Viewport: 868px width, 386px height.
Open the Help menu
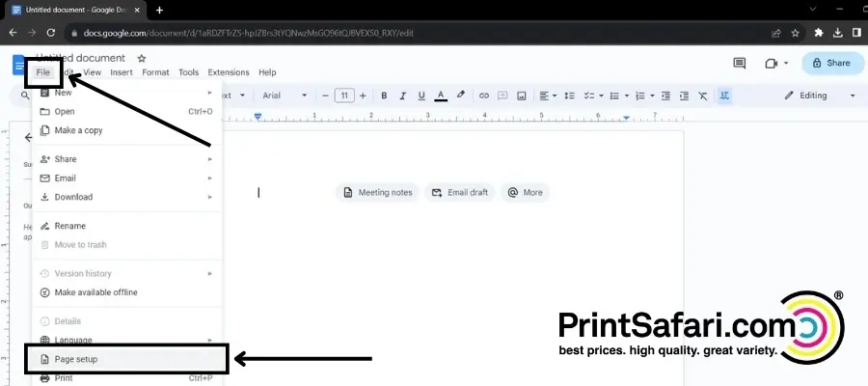(267, 72)
